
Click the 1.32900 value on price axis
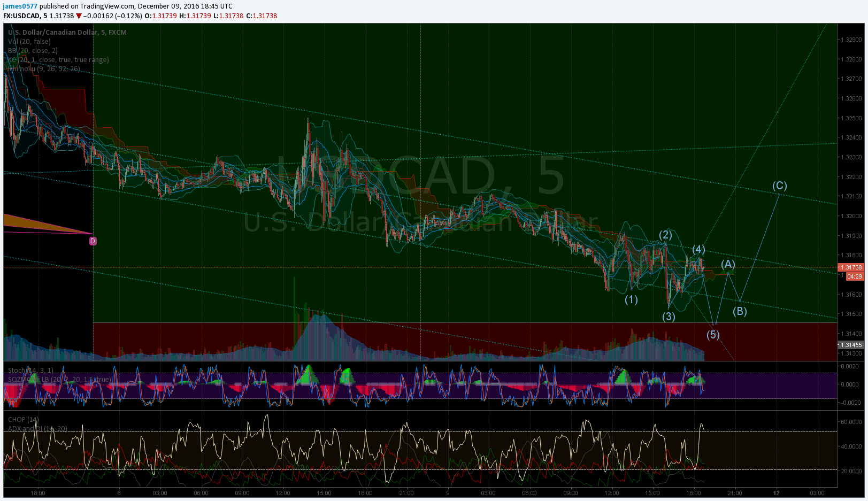point(851,40)
